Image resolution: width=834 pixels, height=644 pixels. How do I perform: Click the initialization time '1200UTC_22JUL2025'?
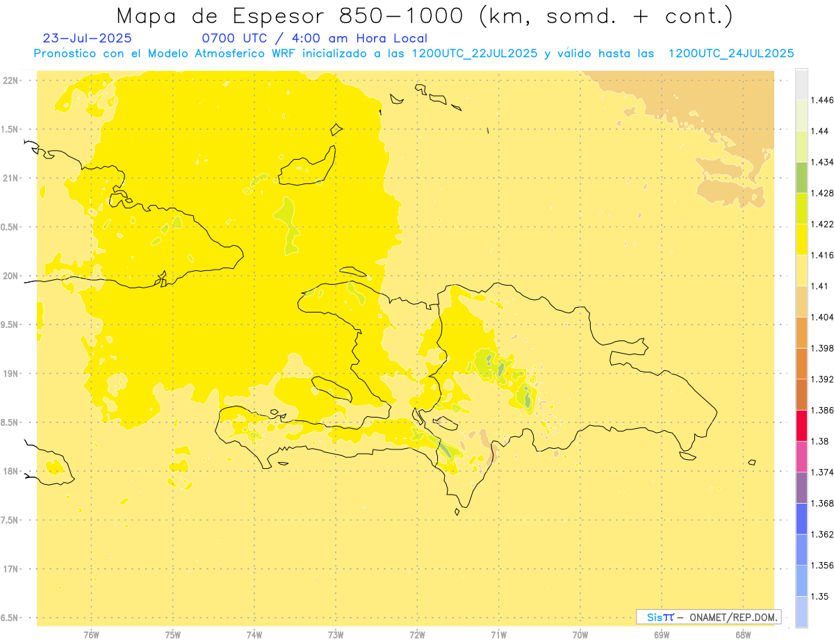(475, 53)
